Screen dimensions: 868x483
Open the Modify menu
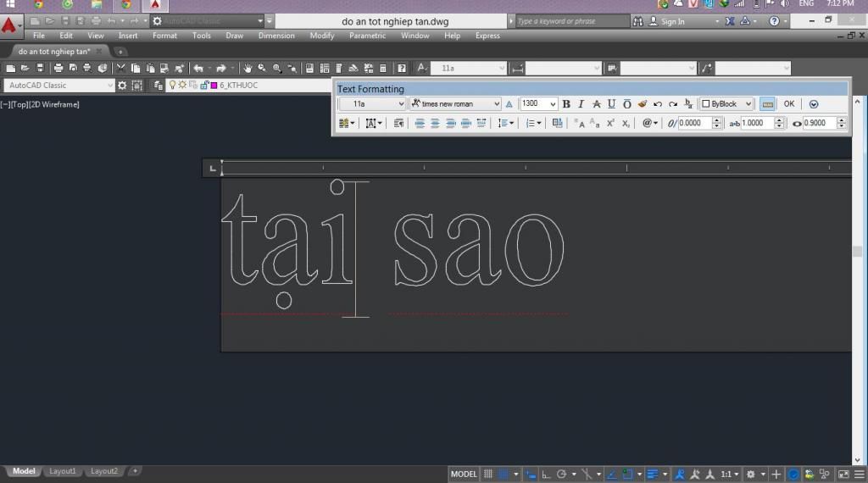coord(321,36)
